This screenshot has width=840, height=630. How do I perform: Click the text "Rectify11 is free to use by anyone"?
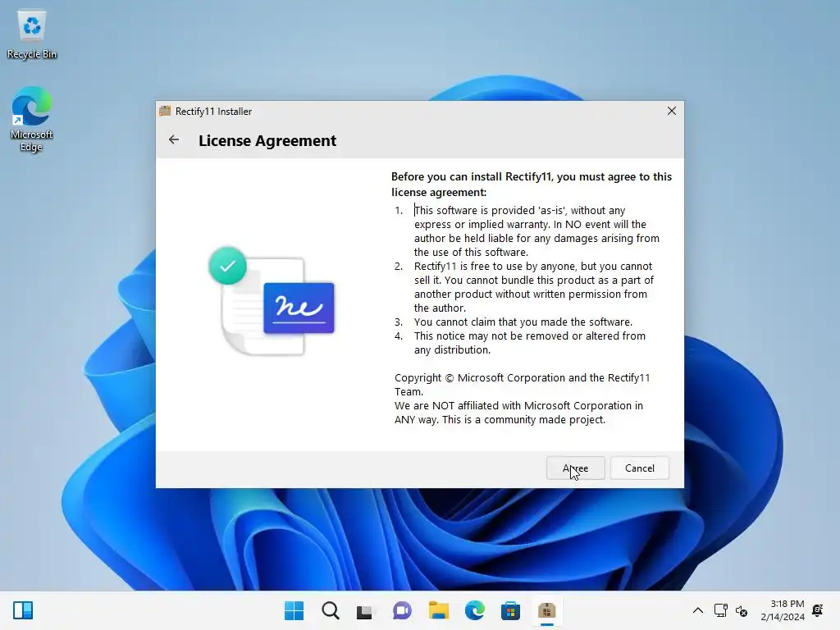(x=495, y=267)
